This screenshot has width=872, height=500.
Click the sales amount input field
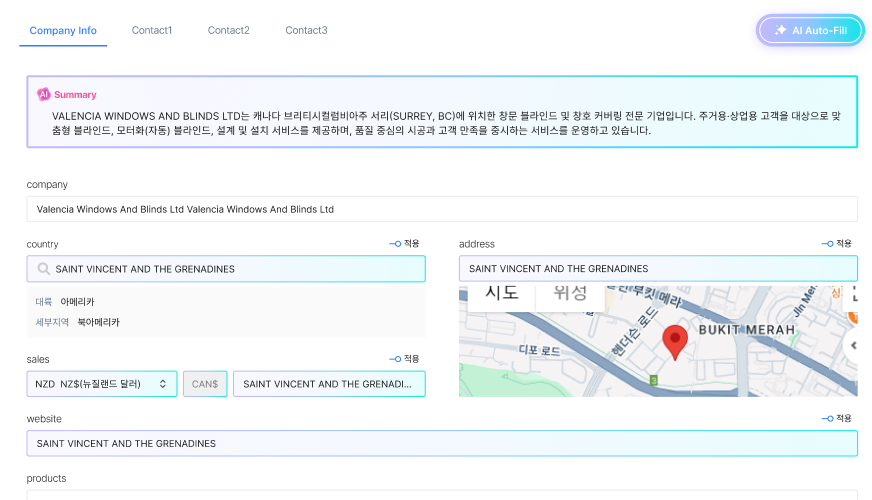tap(329, 384)
